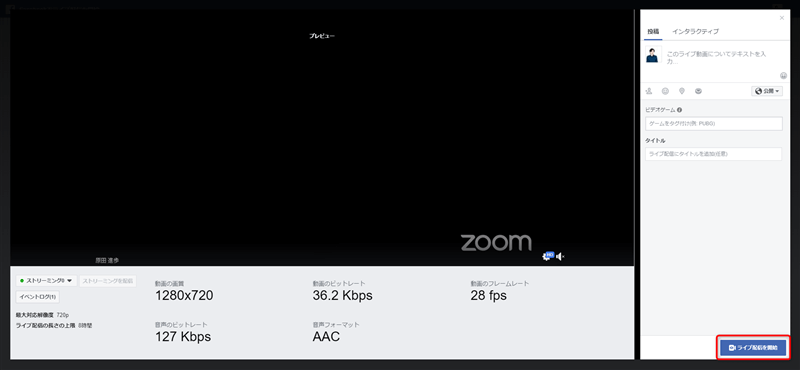Image resolution: width=800 pixels, height=370 pixels.
Task: Toggle the muted speaker icon on preview
Action: pos(560,256)
